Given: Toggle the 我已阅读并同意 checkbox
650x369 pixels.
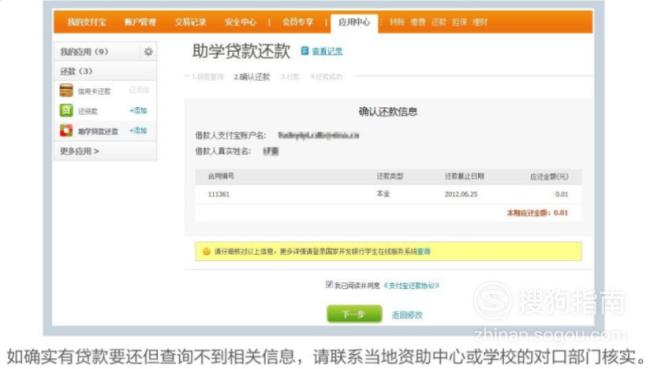Looking at the screenshot, I should (x=329, y=284).
